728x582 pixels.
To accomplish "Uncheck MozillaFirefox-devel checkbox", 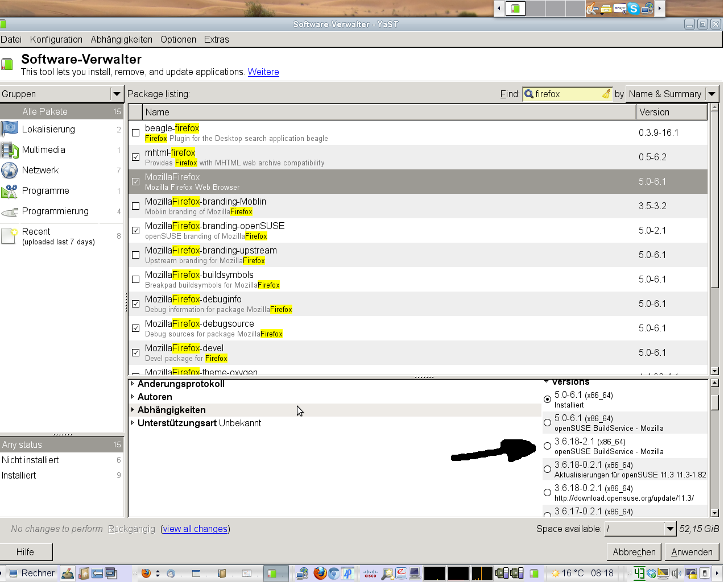I will [x=135, y=352].
